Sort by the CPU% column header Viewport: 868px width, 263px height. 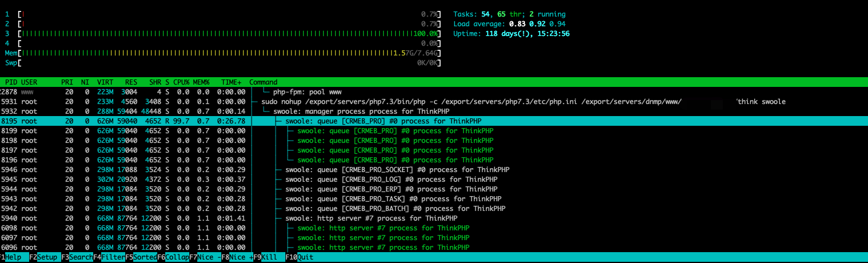click(x=181, y=82)
